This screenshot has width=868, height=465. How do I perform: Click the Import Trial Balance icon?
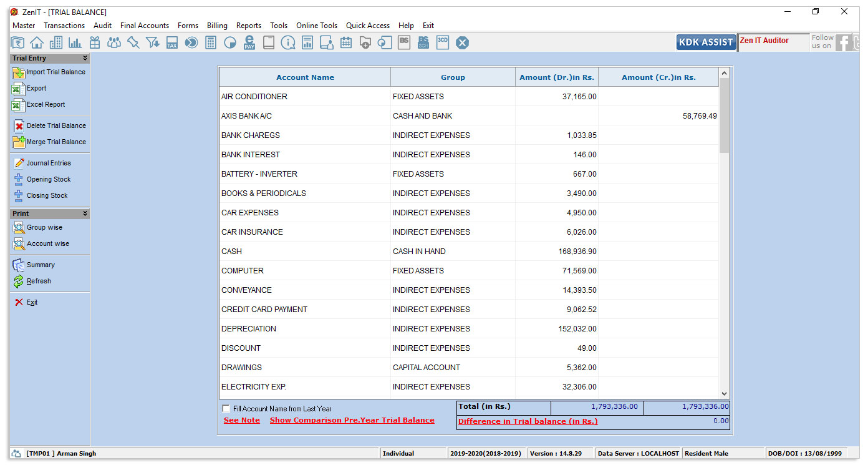click(18, 72)
